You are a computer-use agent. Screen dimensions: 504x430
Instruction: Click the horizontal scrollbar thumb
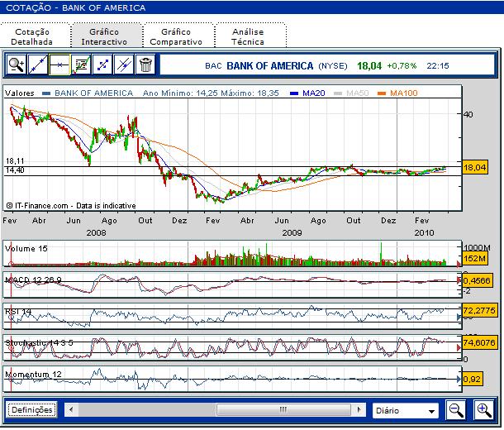click(x=283, y=409)
